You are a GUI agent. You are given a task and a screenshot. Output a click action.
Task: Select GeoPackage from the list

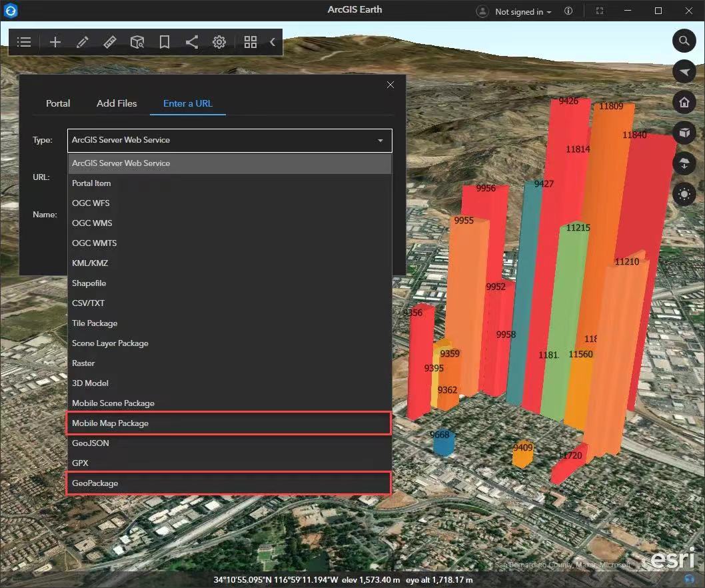(x=95, y=483)
